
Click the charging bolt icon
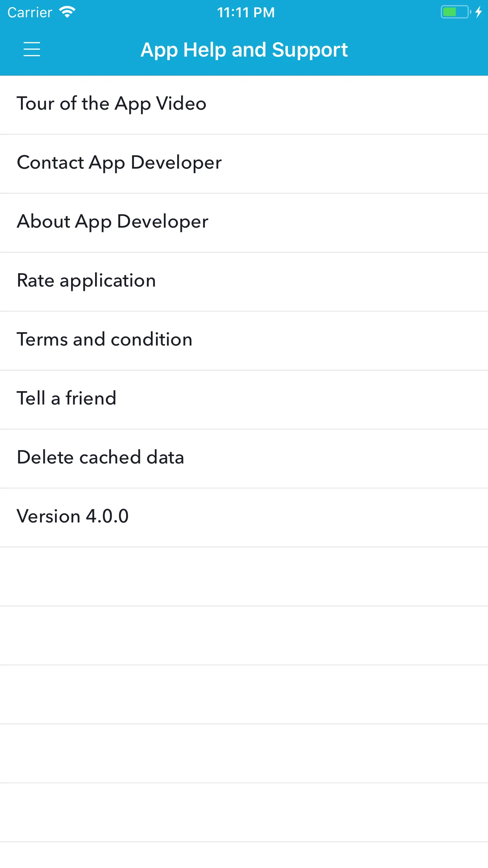(478, 13)
